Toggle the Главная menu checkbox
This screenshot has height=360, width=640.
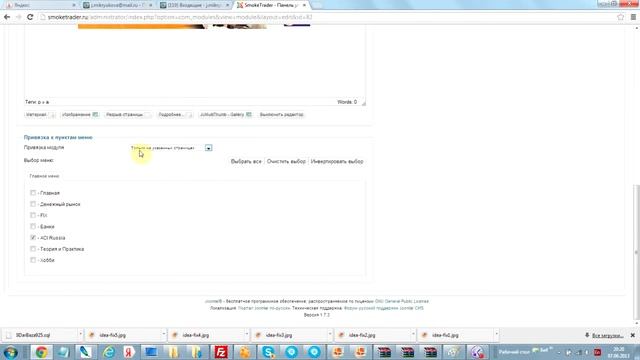tap(33, 193)
